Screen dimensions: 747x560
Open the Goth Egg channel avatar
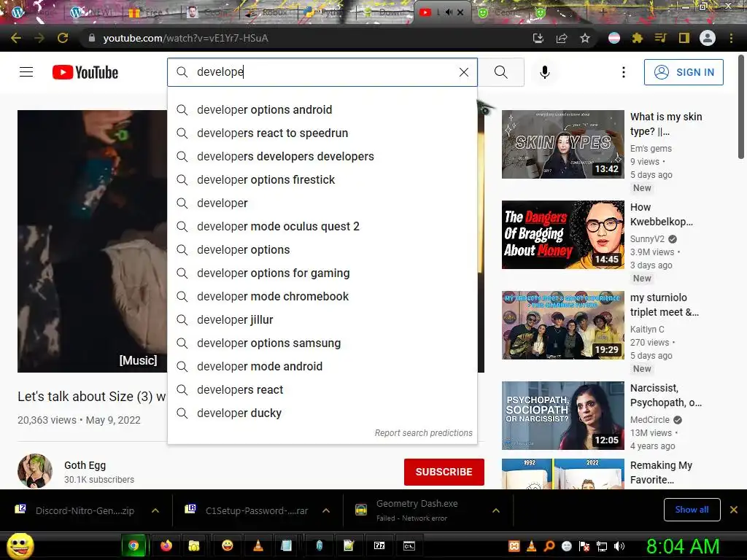pos(35,471)
